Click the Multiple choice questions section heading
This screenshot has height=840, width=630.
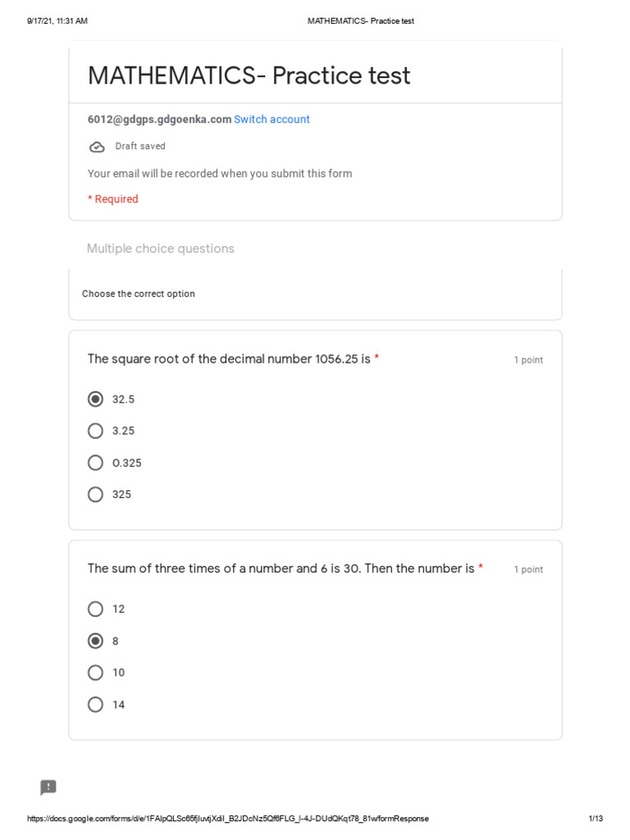(x=161, y=249)
